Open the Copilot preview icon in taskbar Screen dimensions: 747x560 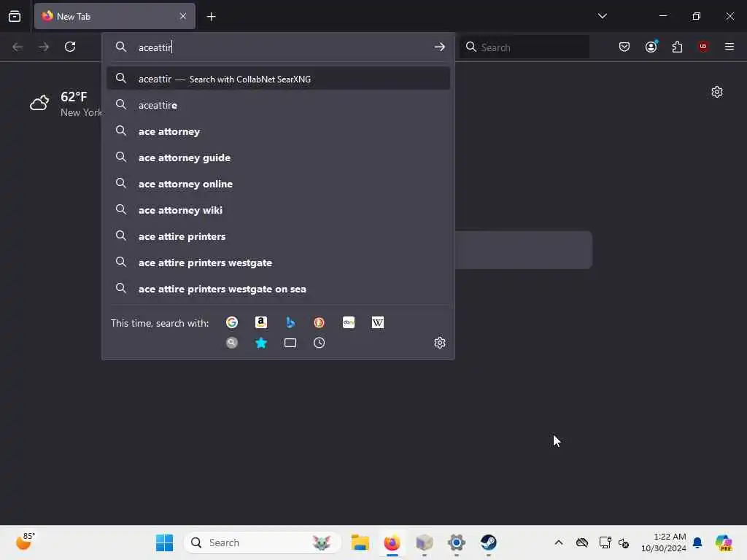pyautogui.click(x=724, y=542)
